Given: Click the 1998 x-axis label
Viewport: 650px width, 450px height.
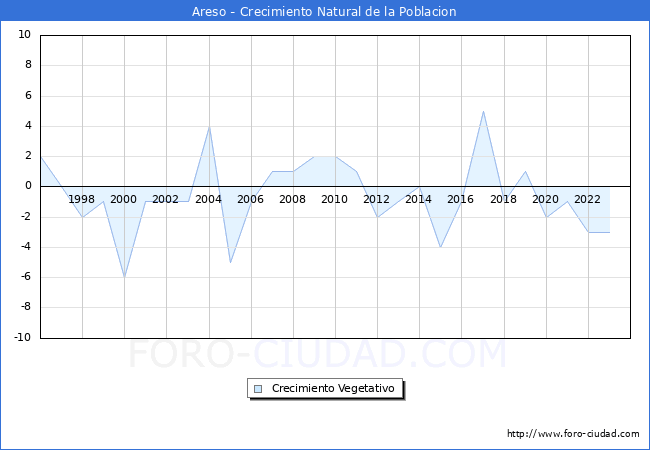Looking at the screenshot, I should pos(82,199).
